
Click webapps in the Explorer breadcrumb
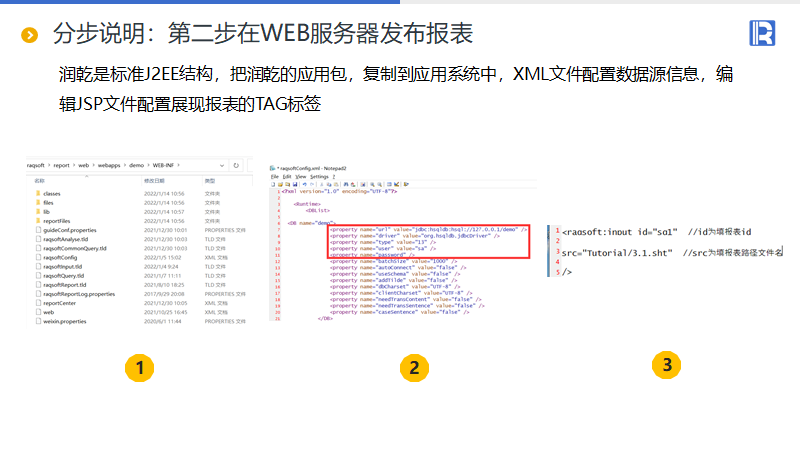(x=109, y=165)
